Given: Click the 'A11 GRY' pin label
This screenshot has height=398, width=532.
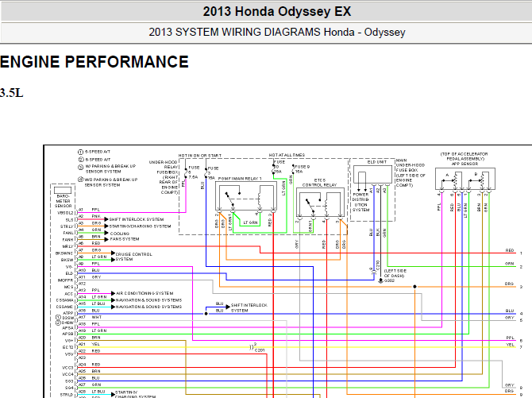Looking at the screenshot, I should (x=90, y=277).
